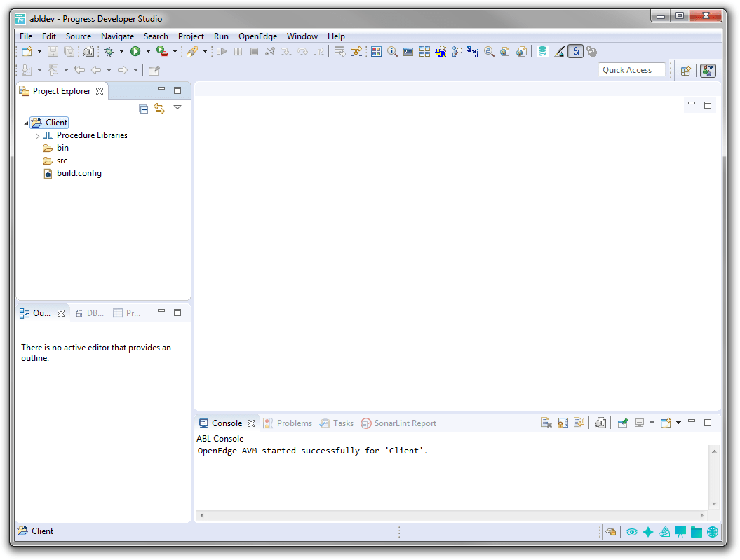Collapse the Client project node
This screenshot has width=740, height=560.
click(26, 123)
